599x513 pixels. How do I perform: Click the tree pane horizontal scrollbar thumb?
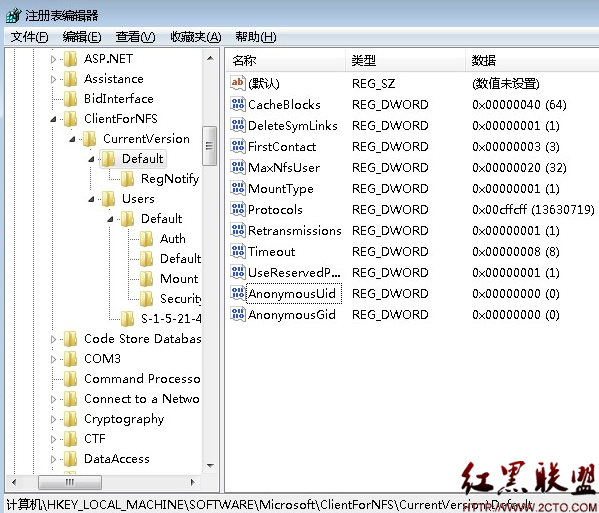point(70,482)
